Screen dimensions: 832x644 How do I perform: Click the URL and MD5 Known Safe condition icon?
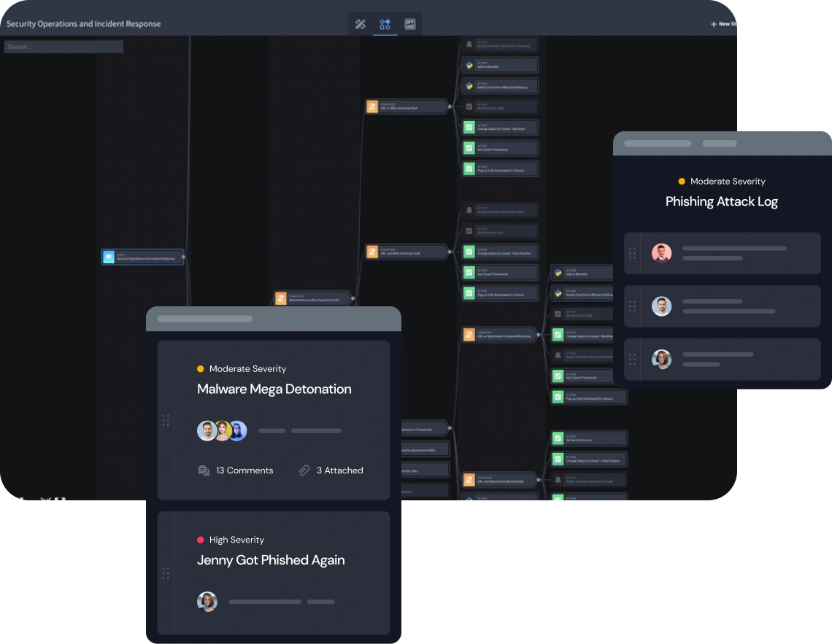(372, 252)
